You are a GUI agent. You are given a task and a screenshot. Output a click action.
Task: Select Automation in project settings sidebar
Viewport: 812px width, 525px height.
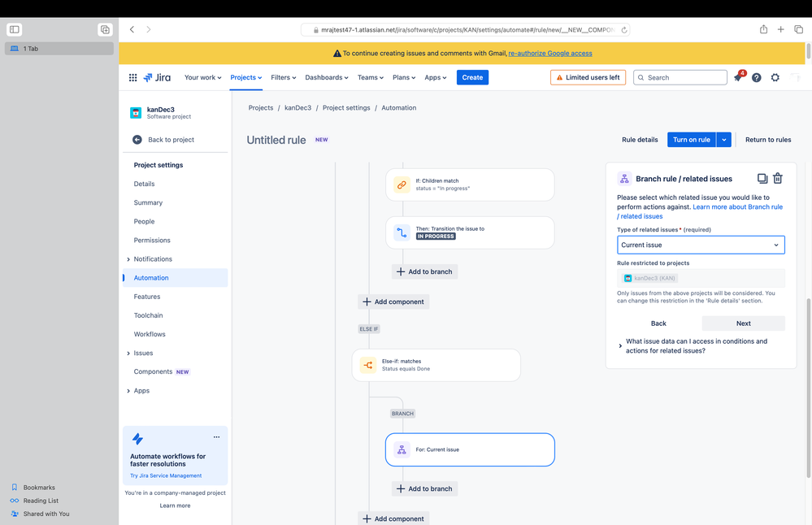tap(176, 278)
